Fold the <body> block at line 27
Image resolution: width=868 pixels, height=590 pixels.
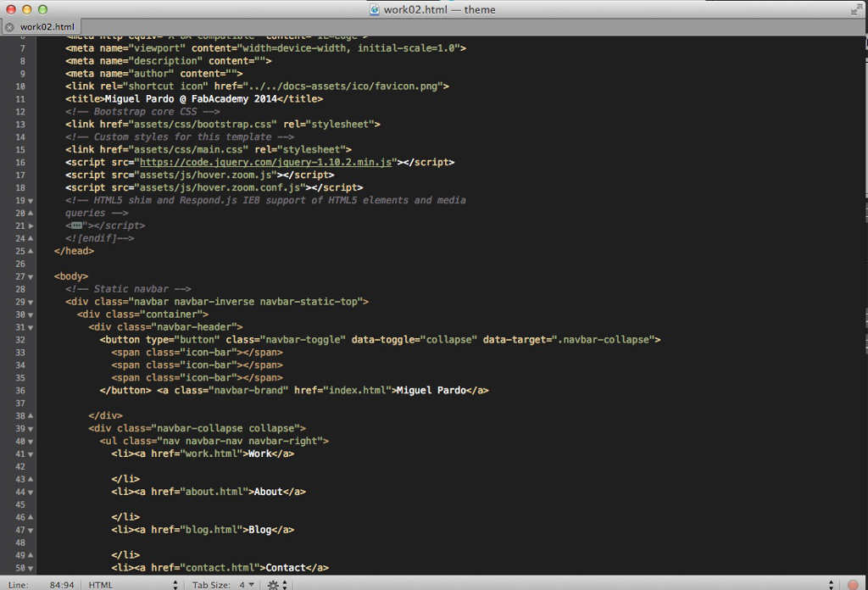coord(31,276)
